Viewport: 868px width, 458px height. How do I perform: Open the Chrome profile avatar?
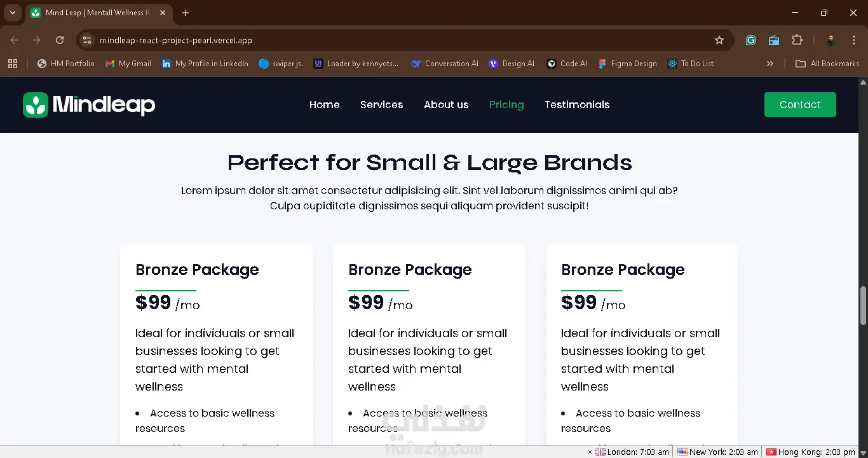pyautogui.click(x=831, y=40)
